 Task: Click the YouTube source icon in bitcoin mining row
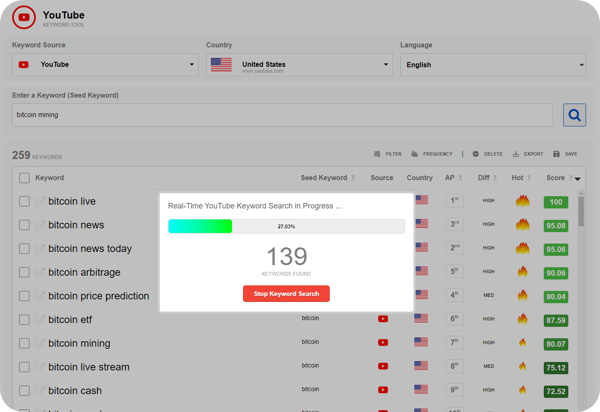coord(383,342)
